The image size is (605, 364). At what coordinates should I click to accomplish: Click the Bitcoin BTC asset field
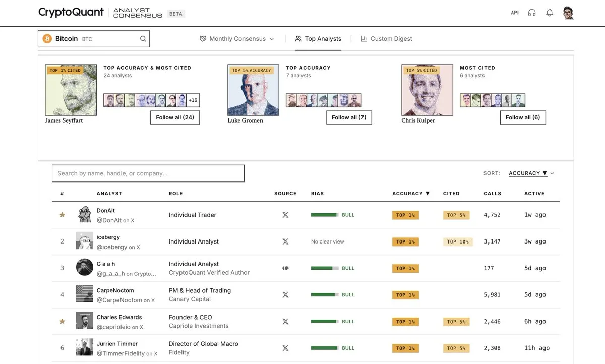point(94,39)
